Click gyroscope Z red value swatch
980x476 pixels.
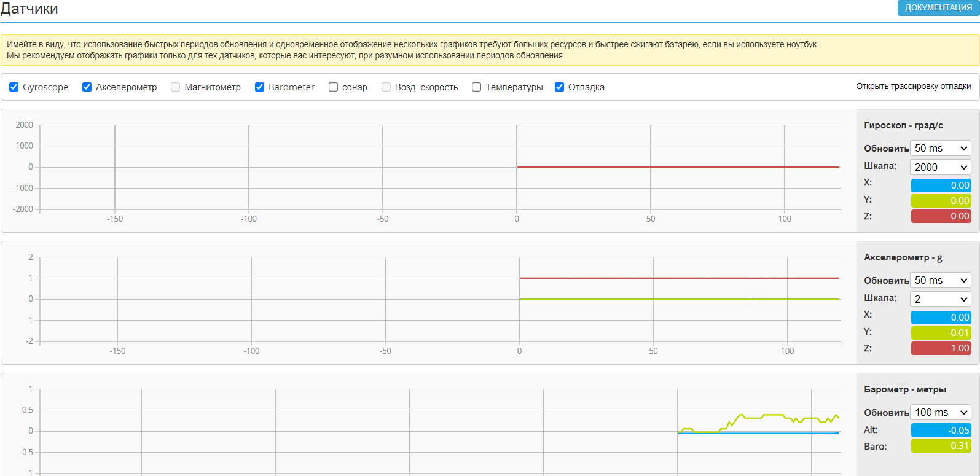pyautogui.click(x=941, y=216)
